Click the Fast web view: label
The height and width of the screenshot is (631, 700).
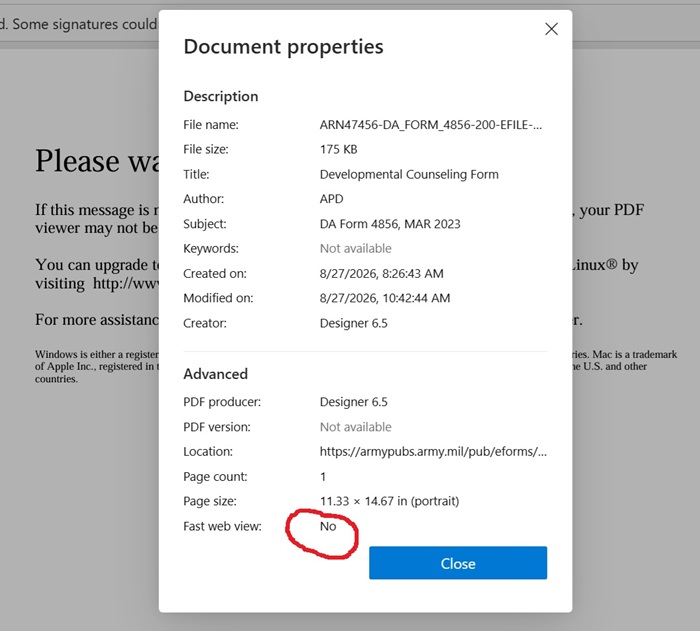[x=222, y=526]
